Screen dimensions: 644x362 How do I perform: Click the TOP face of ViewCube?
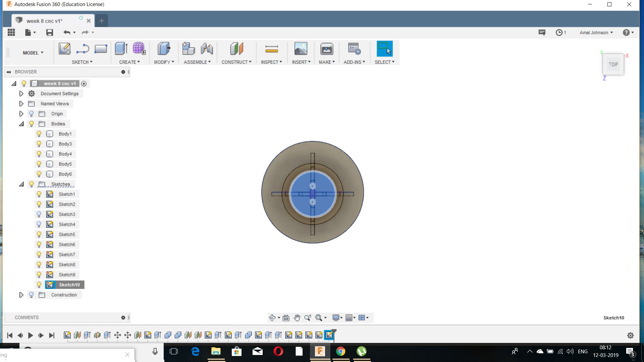tap(613, 64)
